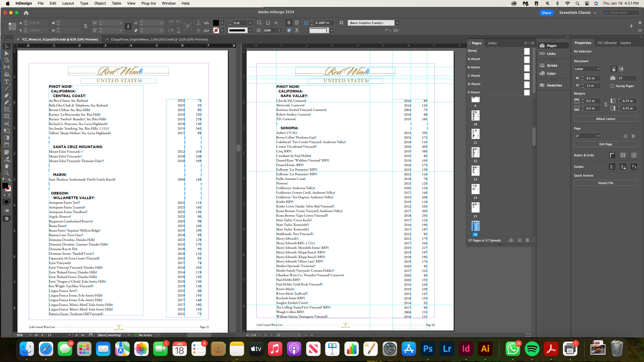
Task: Open the Object menu
Action: (100, 3)
